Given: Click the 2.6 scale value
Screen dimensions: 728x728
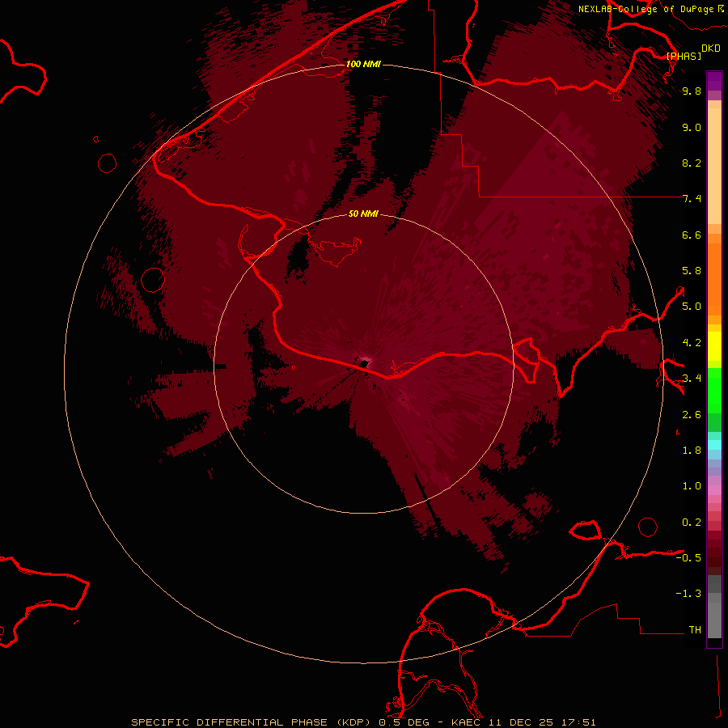Looking at the screenshot, I should click(x=692, y=415).
